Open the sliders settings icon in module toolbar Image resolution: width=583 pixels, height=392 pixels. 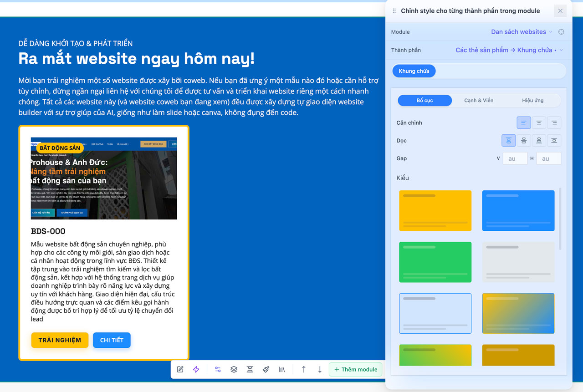(x=218, y=369)
